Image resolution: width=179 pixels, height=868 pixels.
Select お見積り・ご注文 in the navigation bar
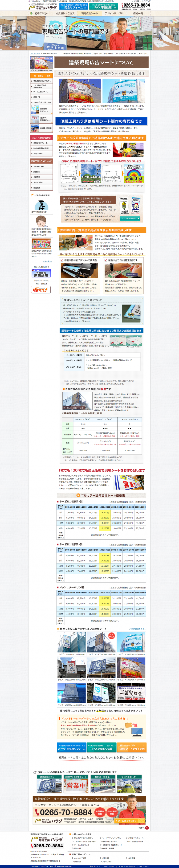(x=65, y=13)
